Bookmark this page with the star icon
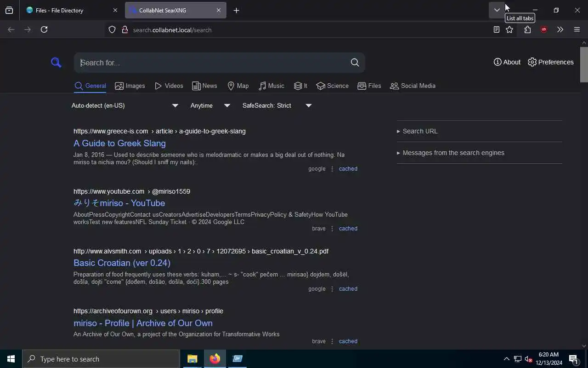 pyautogui.click(x=509, y=29)
